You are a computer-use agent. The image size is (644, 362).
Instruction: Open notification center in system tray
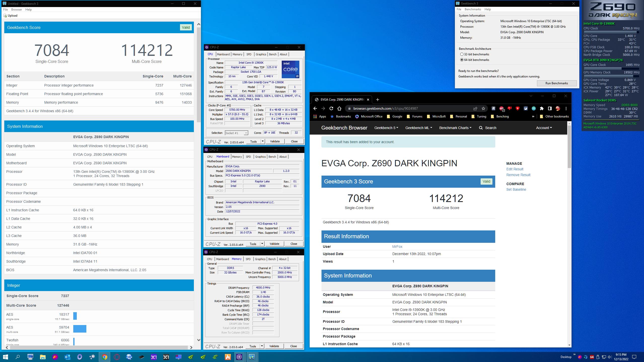[x=634, y=357]
